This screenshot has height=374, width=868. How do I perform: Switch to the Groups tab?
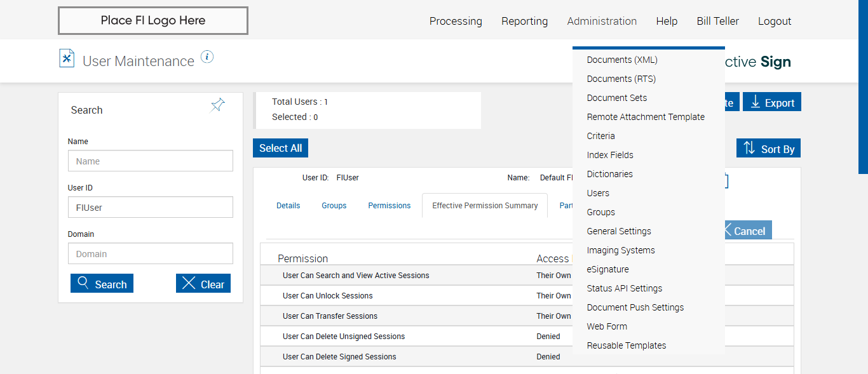tap(334, 206)
